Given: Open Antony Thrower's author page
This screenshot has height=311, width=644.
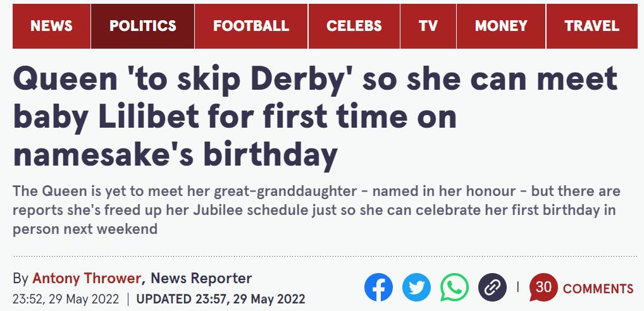Looking at the screenshot, I should coord(87,278).
